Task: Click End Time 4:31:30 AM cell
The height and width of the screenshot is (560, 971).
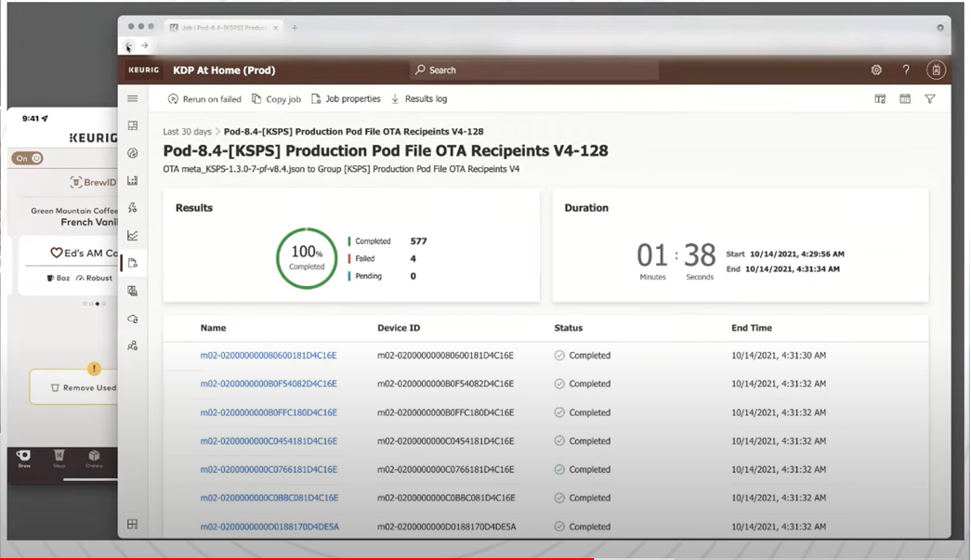Action: (x=779, y=355)
